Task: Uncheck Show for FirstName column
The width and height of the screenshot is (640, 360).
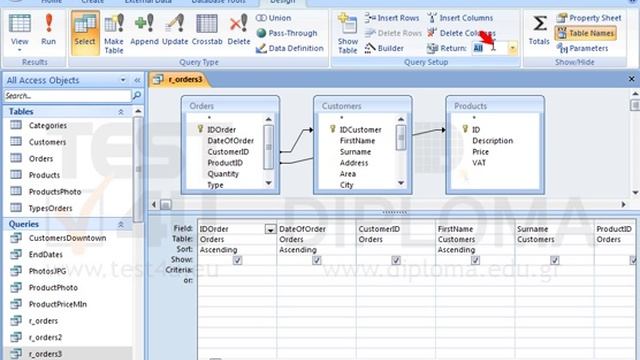Action: (x=475, y=260)
